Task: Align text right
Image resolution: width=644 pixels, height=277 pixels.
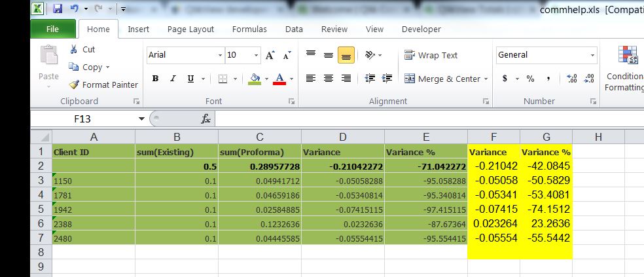Action: 346,79
